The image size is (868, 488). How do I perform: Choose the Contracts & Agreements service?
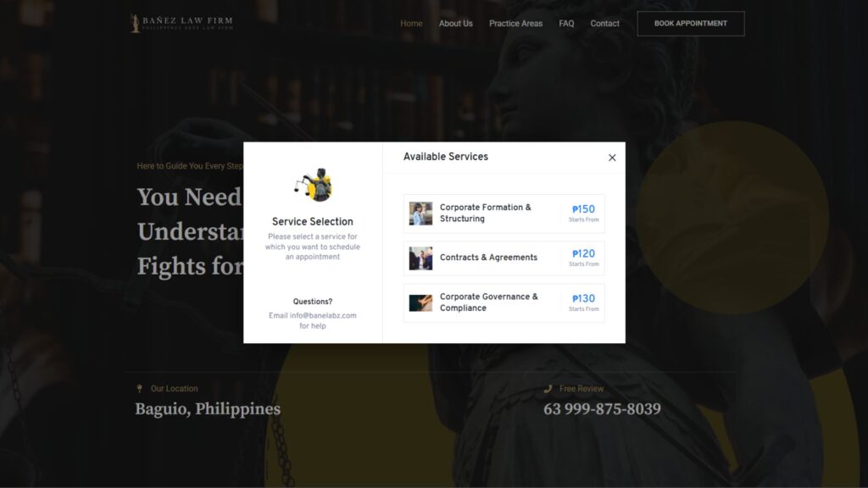coord(504,258)
